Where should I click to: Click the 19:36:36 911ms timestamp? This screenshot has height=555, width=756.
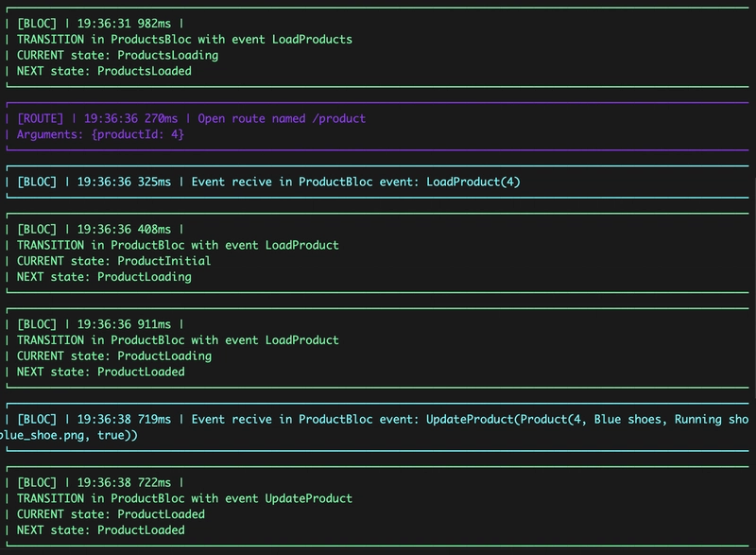[x=124, y=324]
